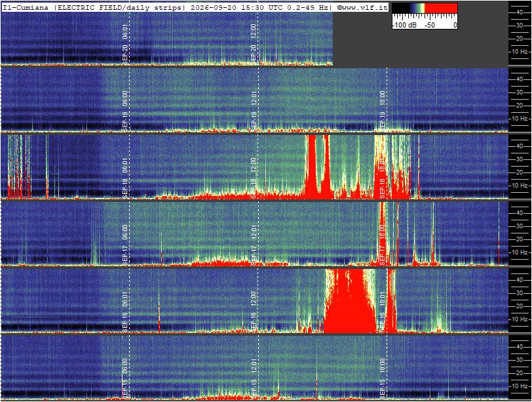Select the 2026-09-20 15:30 UTC timestamp
Screen dimensions: 532x402
tap(236, 7)
